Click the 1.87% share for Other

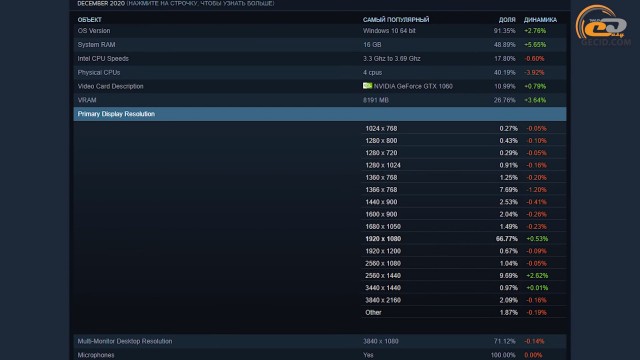coord(509,313)
